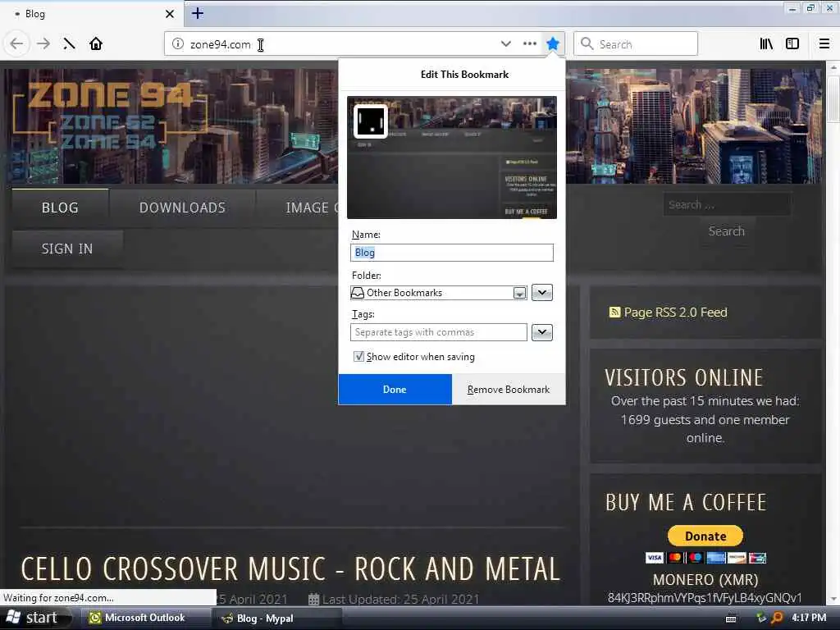Click the Monero address text

[x=705, y=598]
